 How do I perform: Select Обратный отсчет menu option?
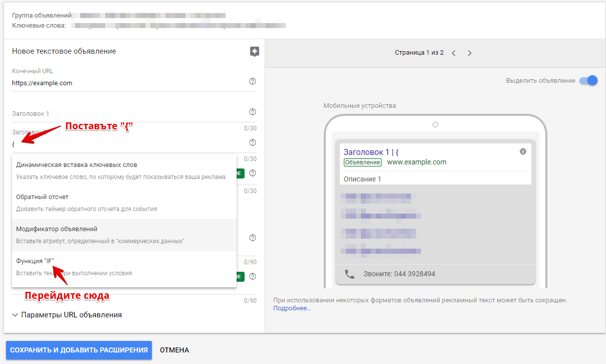coord(124,203)
